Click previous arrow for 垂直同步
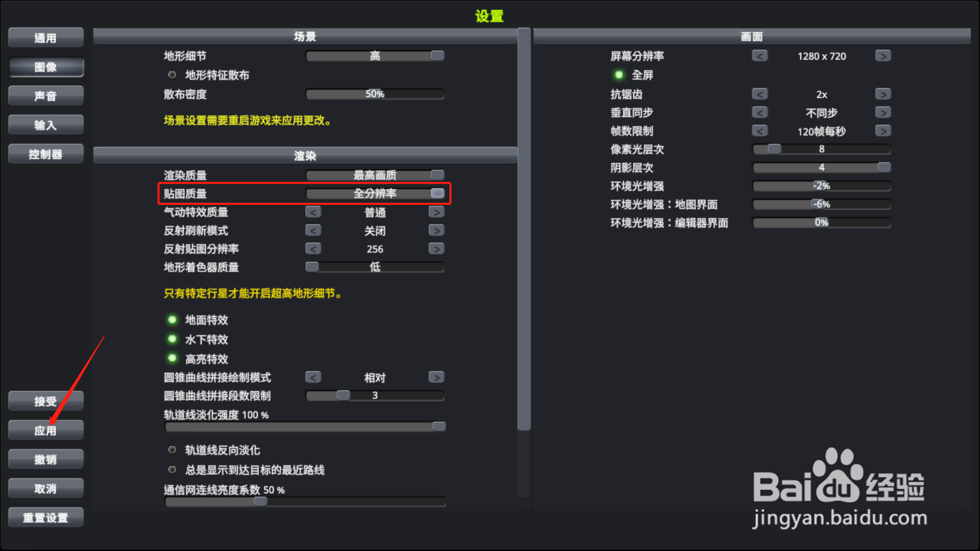980x551 pixels. [760, 112]
